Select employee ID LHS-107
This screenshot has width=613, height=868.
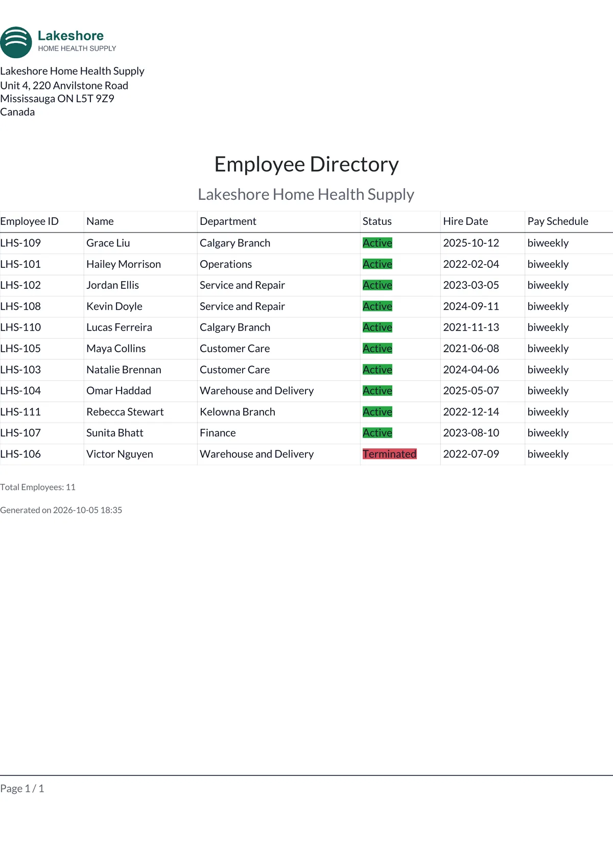pos(20,433)
